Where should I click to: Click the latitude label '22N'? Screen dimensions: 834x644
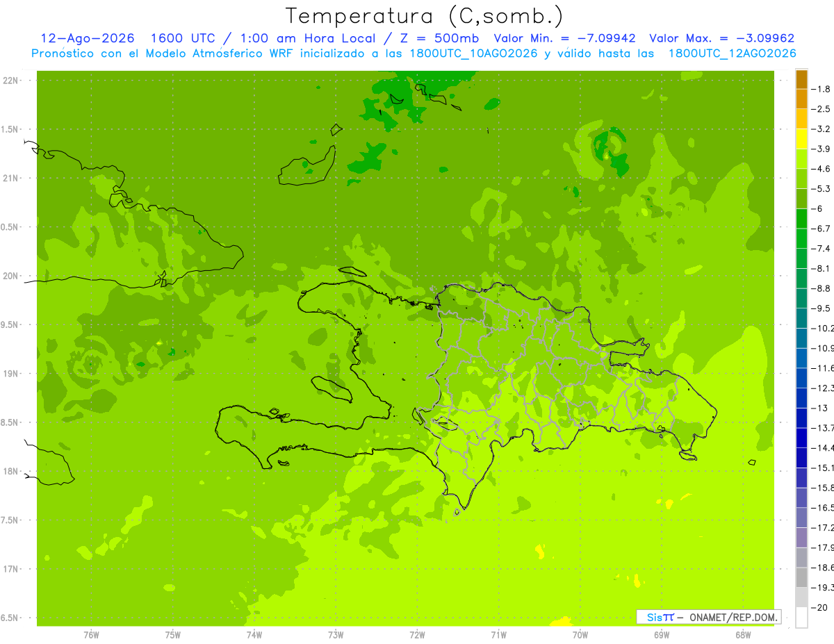[10, 81]
